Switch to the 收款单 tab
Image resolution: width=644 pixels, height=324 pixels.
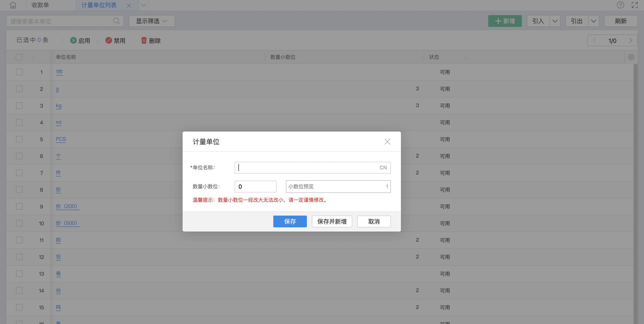coord(40,5)
